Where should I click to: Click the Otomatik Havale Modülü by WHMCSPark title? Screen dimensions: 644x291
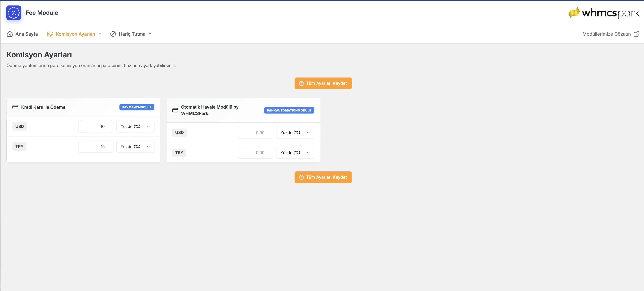click(210, 110)
